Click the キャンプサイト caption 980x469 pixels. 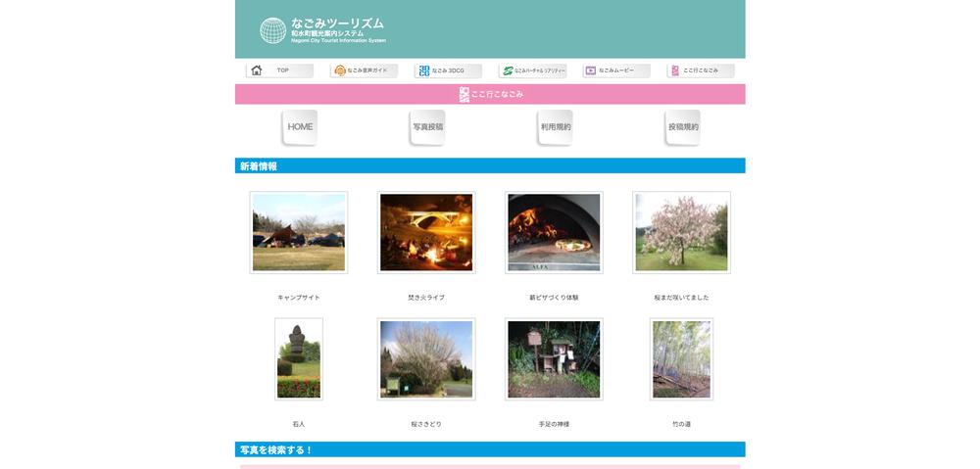(x=299, y=298)
